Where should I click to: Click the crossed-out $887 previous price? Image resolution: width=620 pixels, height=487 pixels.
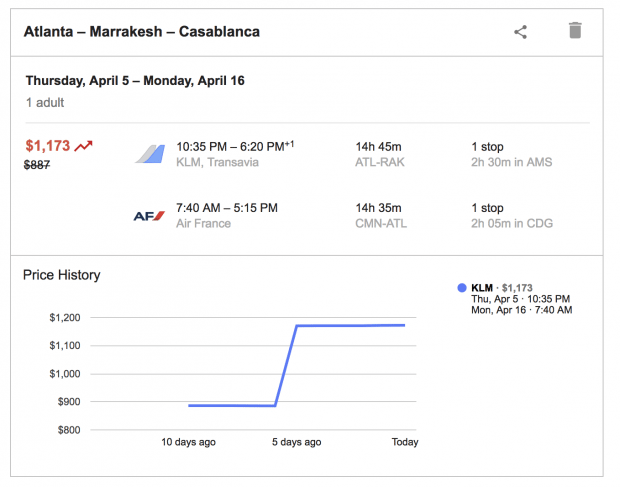(x=39, y=165)
